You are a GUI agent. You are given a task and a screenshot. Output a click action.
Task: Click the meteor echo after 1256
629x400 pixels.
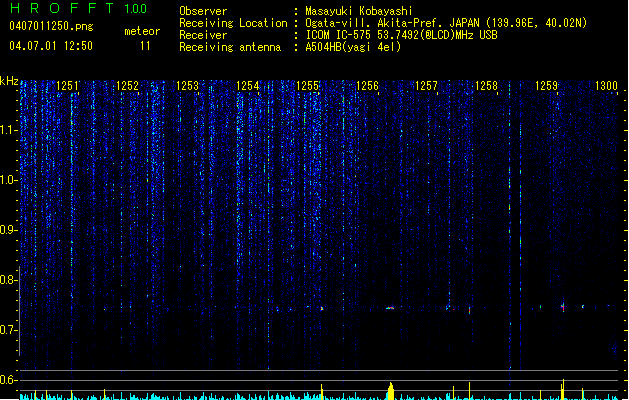pyautogui.click(x=390, y=308)
